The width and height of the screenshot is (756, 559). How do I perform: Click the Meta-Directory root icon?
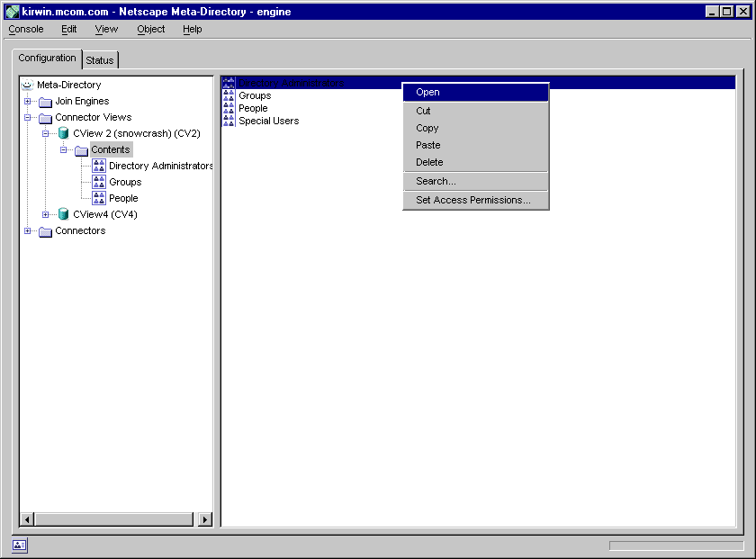28,85
